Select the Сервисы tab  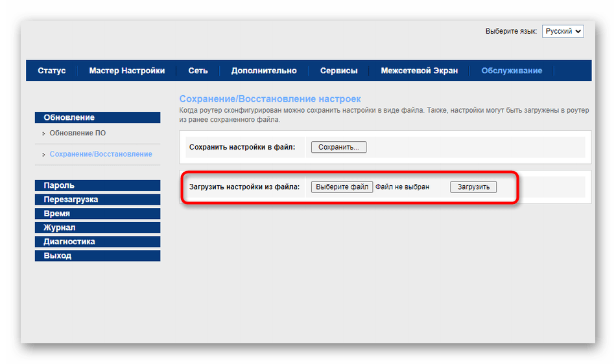338,71
